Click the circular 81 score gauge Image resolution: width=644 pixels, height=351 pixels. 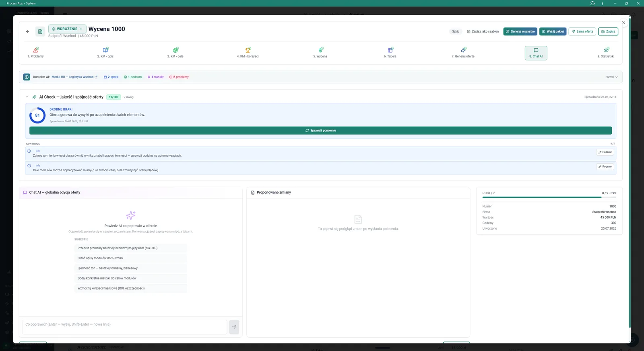click(37, 115)
